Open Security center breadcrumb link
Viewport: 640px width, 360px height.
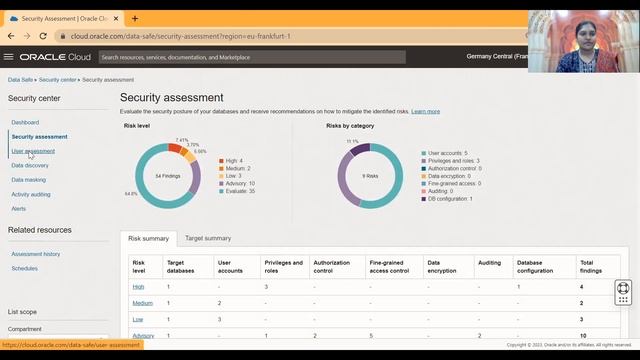(x=58, y=80)
